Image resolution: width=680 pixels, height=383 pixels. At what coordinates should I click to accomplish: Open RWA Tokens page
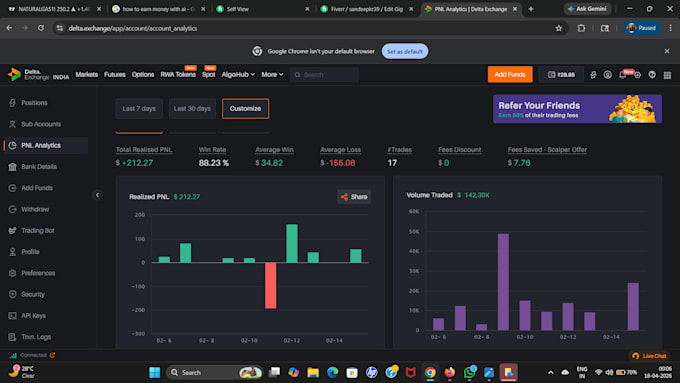tap(178, 75)
